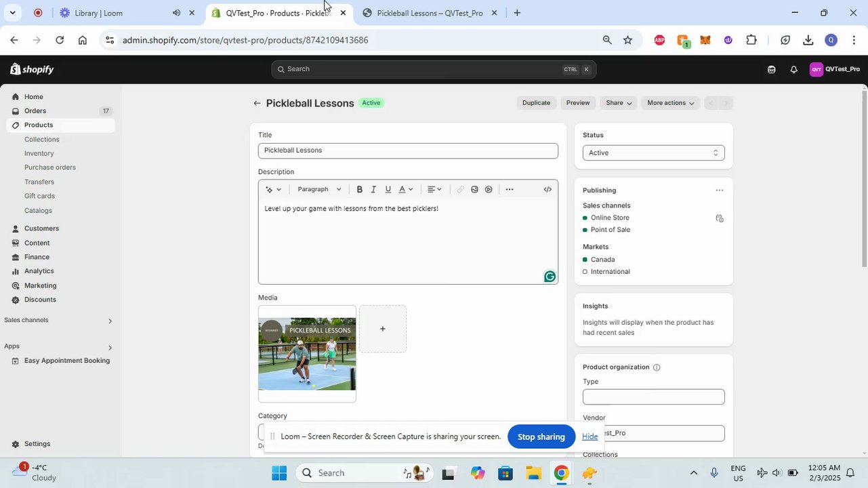This screenshot has height=488, width=868.
Task: Open the Windows Start menu
Action: (x=279, y=473)
